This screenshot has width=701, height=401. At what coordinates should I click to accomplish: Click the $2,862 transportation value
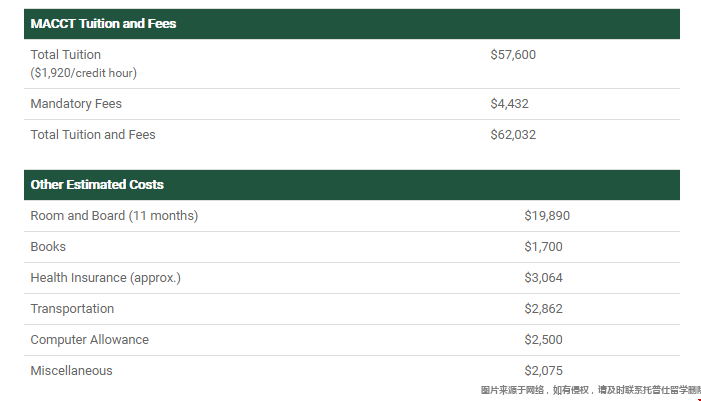[543, 309]
